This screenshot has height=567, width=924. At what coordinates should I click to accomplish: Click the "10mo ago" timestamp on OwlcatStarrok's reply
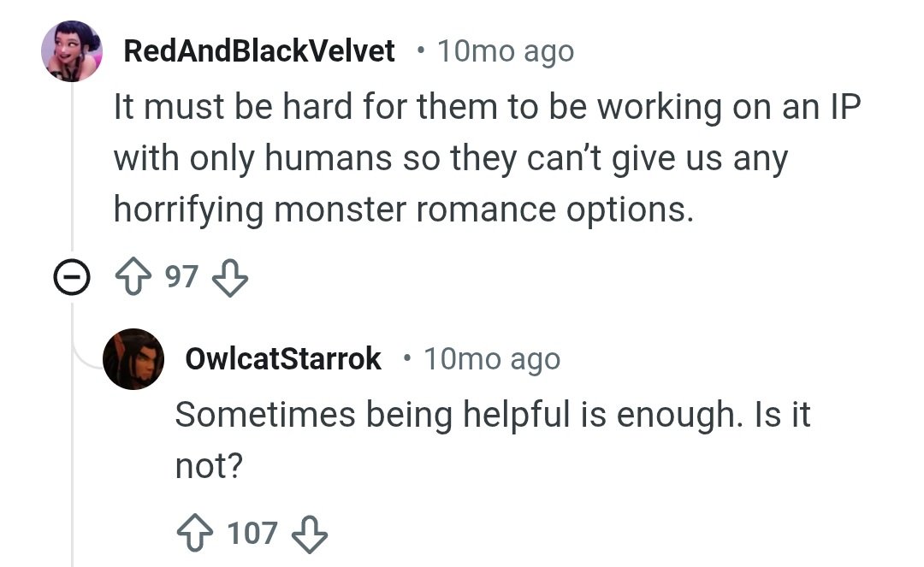point(492,359)
